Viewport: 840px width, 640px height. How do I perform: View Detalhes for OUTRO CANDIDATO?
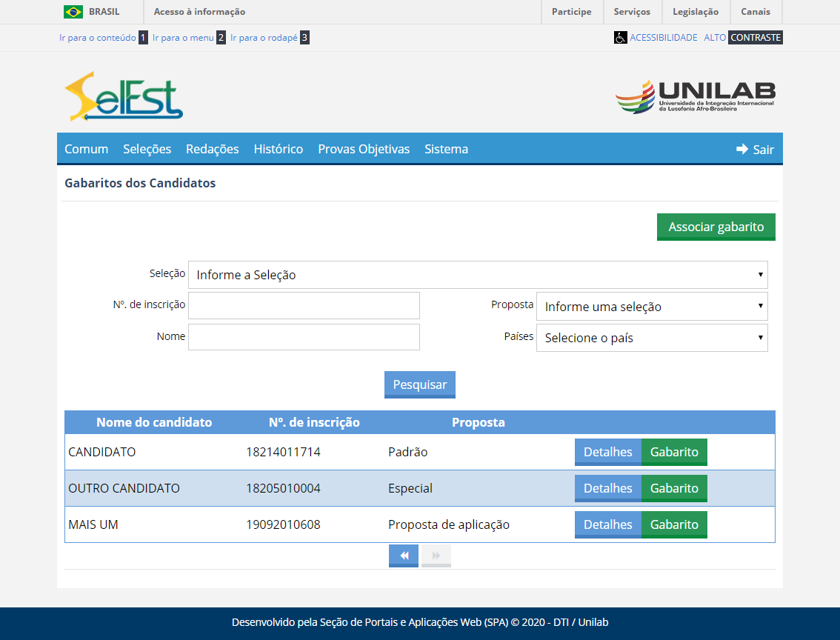tap(607, 489)
